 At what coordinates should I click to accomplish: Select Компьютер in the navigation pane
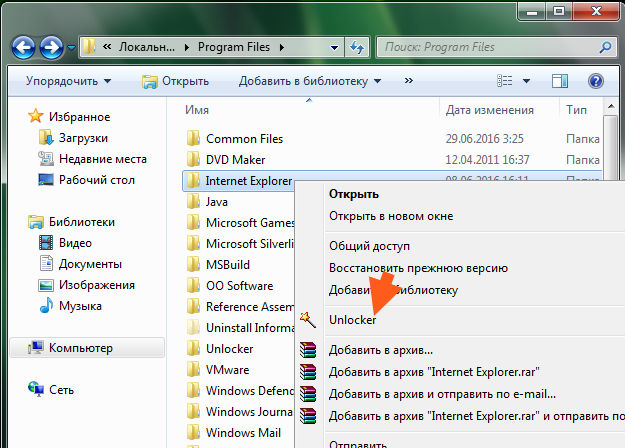[x=81, y=348]
